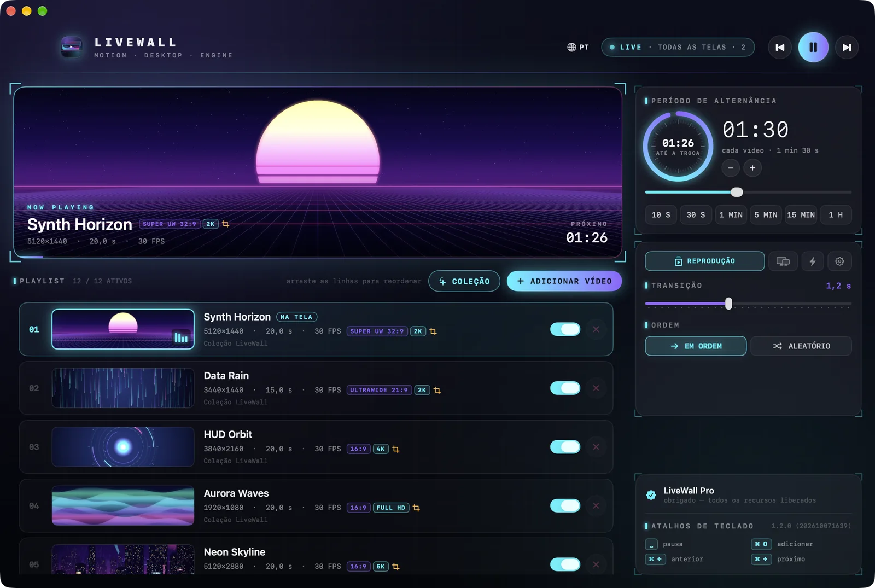Screen dimensions: 875x588
Task: Switch to the Reprodução tab
Action: pyautogui.click(x=705, y=261)
